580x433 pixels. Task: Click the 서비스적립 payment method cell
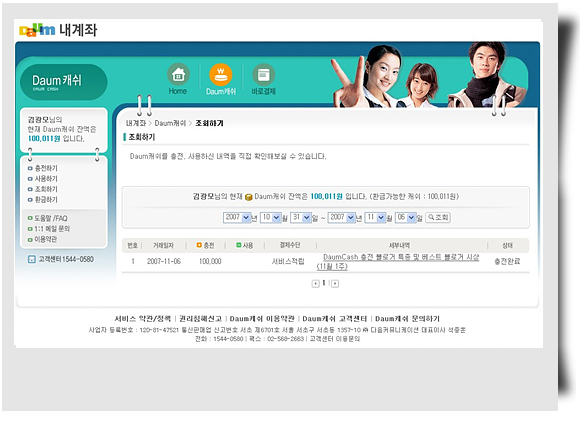(x=288, y=261)
